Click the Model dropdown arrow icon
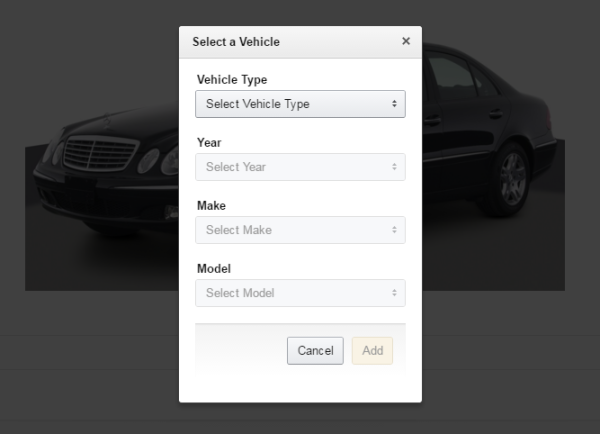The width and height of the screenshot is (600, 434). pos(394,293)
